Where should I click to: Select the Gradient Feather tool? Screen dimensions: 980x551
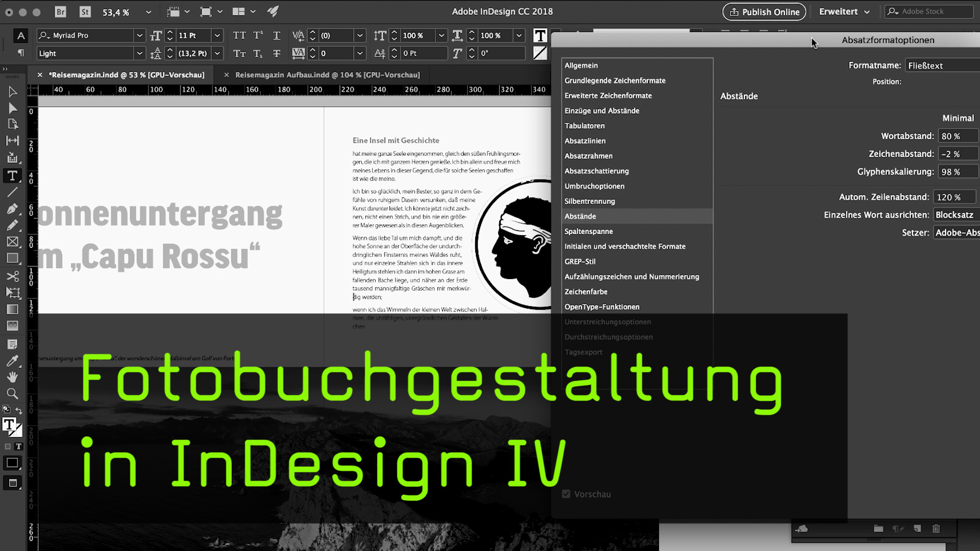(x=13, y=326)
